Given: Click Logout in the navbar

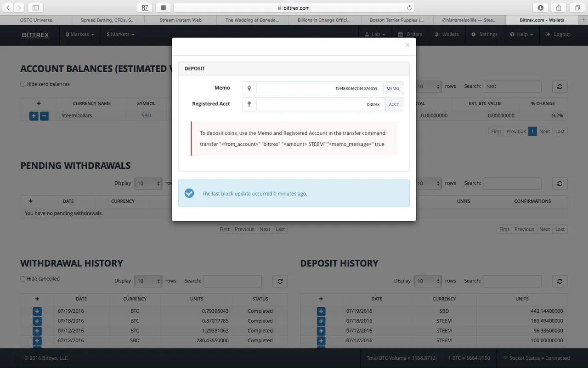Looking at the screenshot, I should [557, 34].
